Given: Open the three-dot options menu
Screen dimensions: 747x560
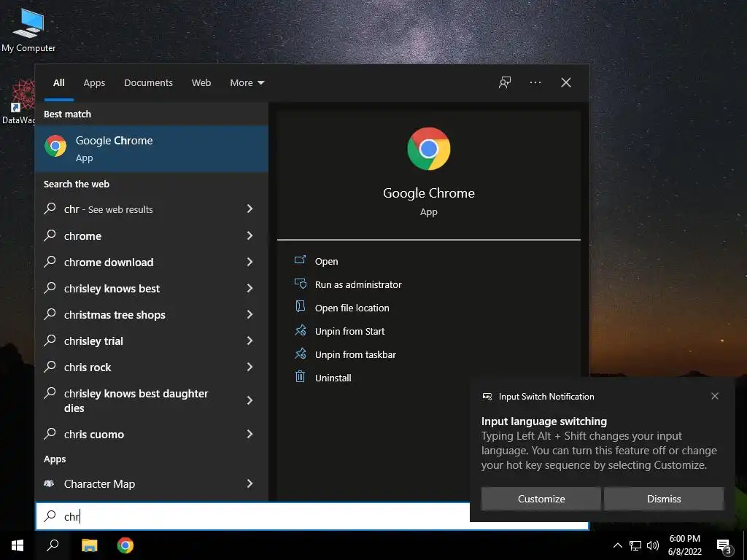Looking at the screenshot, I should tap(535, 82).
